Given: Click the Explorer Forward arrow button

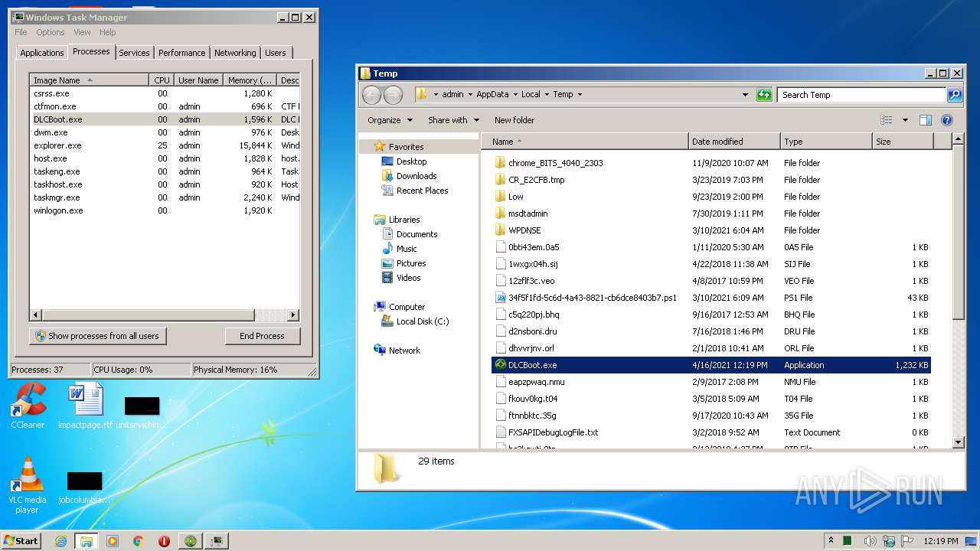Looking at the screenshot, I should [393, 95].
